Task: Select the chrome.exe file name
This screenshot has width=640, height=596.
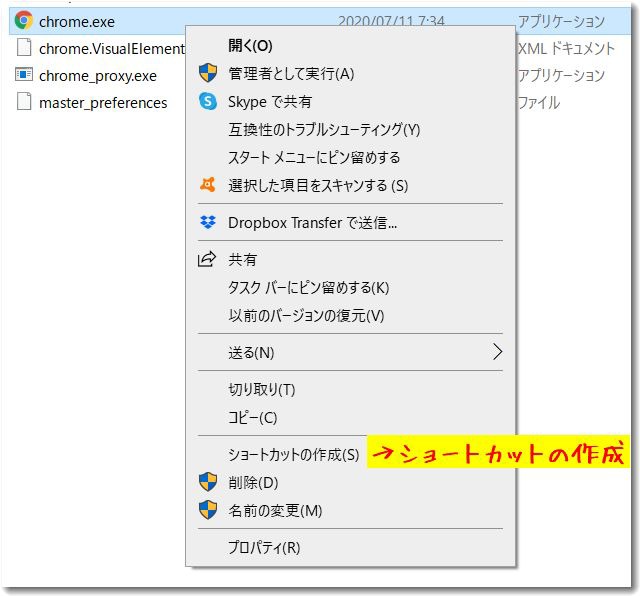Action: (77, 22)
